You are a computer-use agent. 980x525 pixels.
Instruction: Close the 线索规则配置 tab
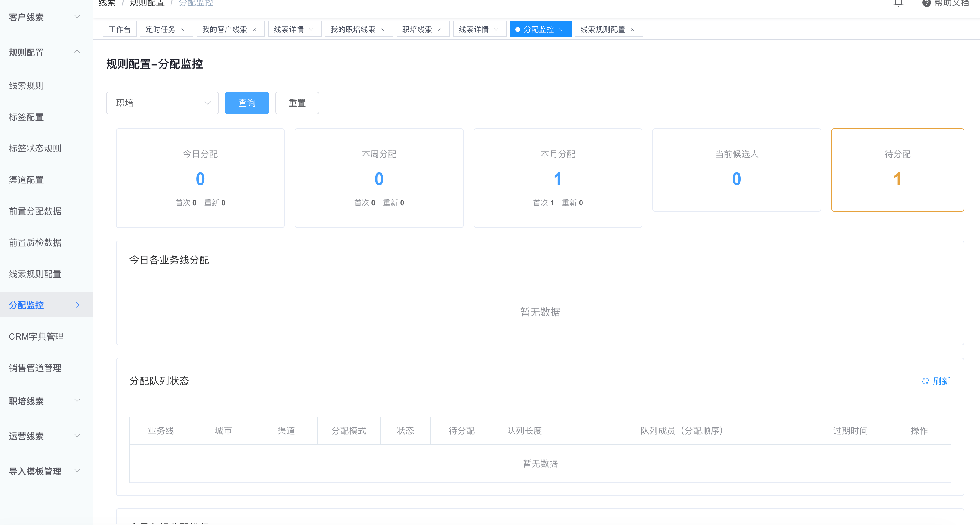pyautogui.click(x=633, y=30)
